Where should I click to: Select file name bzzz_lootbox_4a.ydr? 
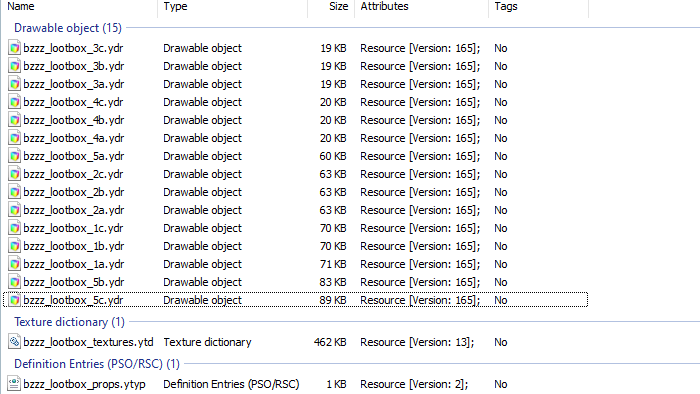point(74,138)
